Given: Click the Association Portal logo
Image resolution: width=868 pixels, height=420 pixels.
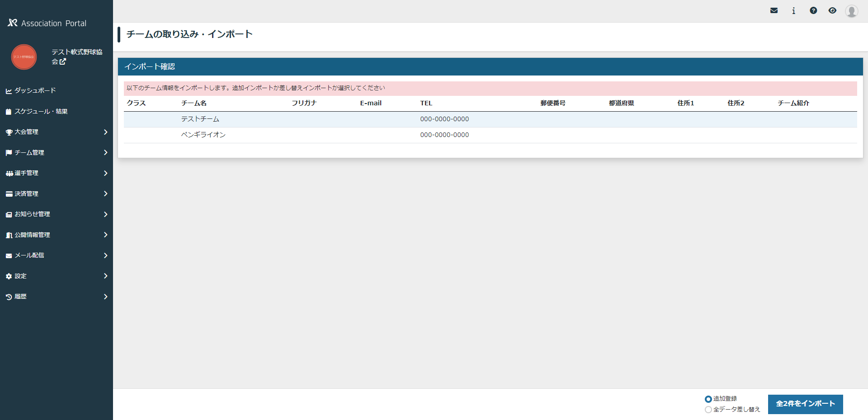Looking at the screenshot, I should pyautogui.click(x=47, y=23).
